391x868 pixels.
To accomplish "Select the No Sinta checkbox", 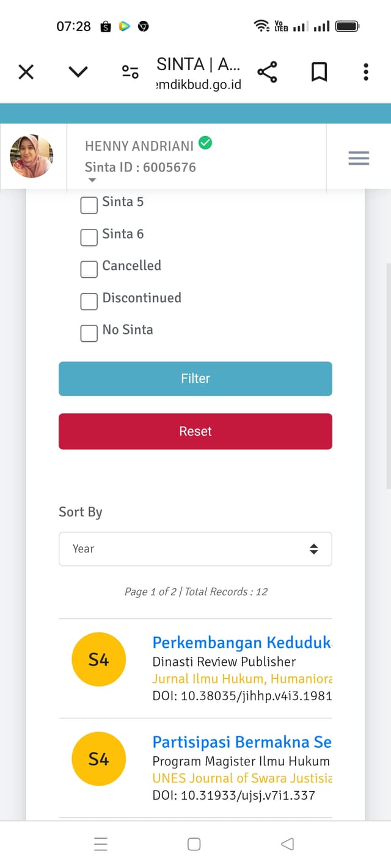I will [x=89, y=333].
